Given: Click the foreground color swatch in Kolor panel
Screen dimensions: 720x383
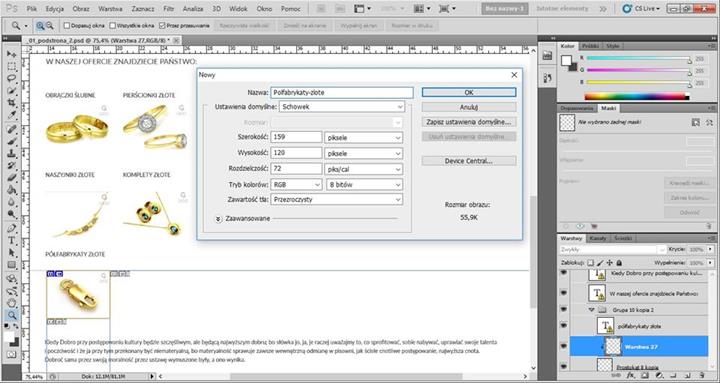Looking at the screenshot, I should pos(566,60).
